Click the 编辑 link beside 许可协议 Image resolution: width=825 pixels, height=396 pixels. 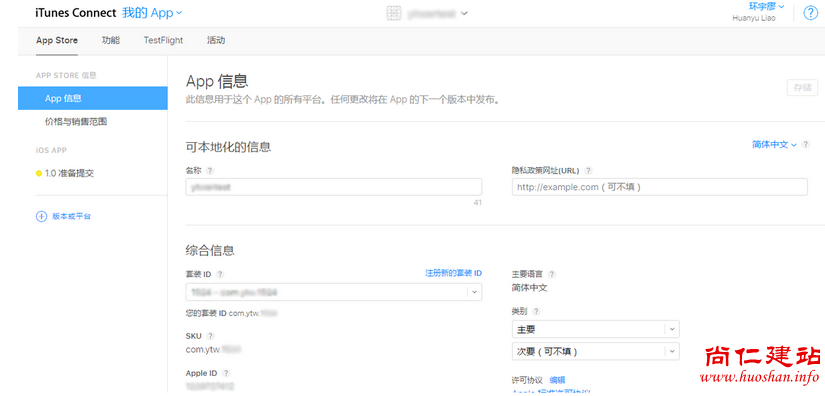(x=557, y=380)
